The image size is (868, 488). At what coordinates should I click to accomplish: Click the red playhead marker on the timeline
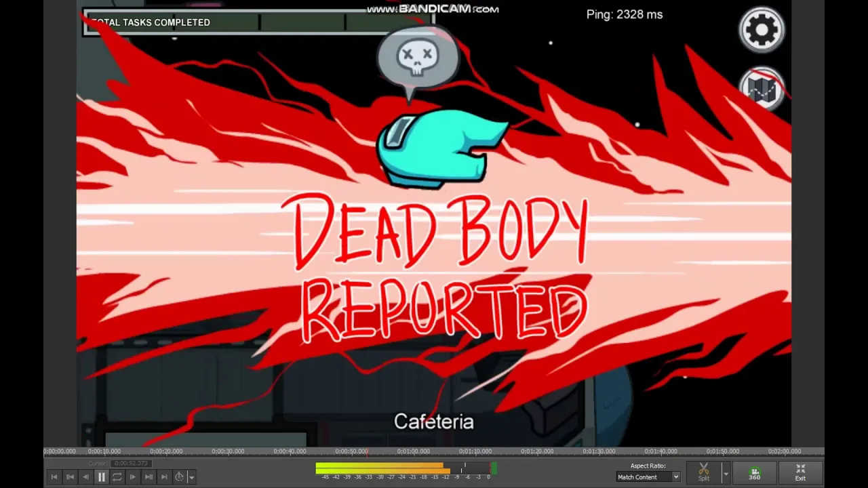[368, 451]
